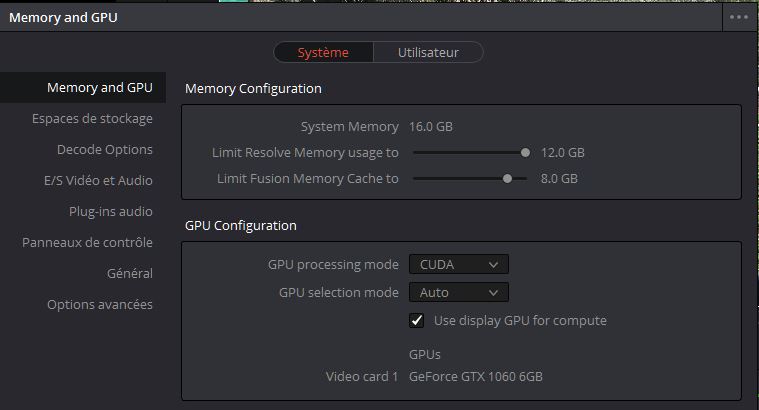Expand GPU selection mode Auto dropdown
Image resolution: width=759 pixels, height=410 pixels.
pyautogui.click(x=458, y=293)
